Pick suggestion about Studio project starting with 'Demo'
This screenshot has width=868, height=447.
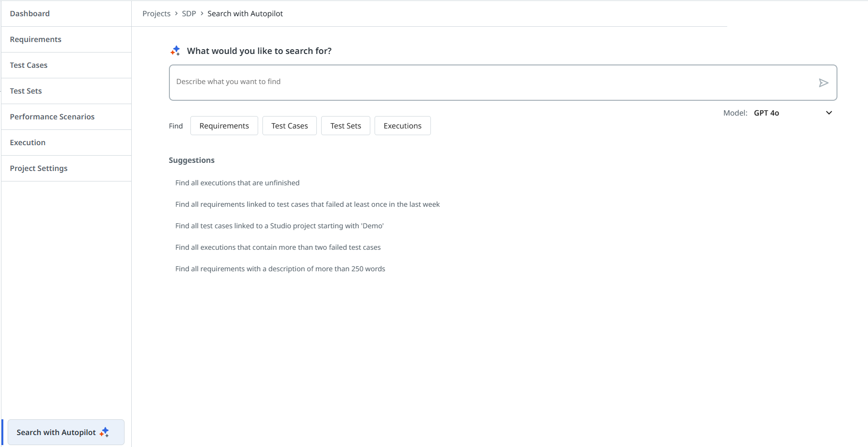pos(279,226)
